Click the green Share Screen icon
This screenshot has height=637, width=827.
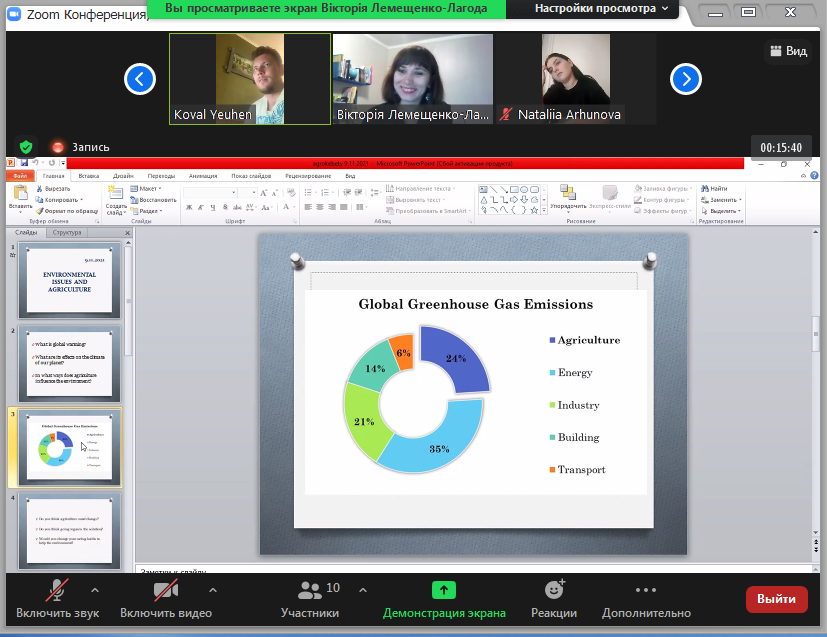(x=443, y=590)
